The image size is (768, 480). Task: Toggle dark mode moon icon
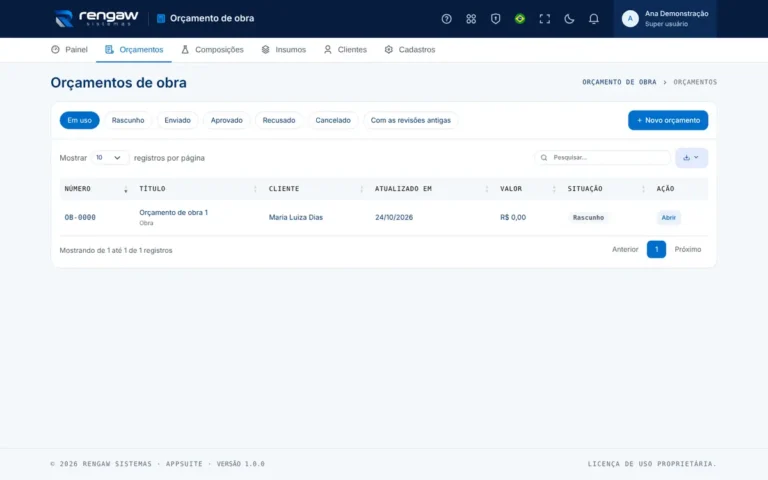[569, 19]
